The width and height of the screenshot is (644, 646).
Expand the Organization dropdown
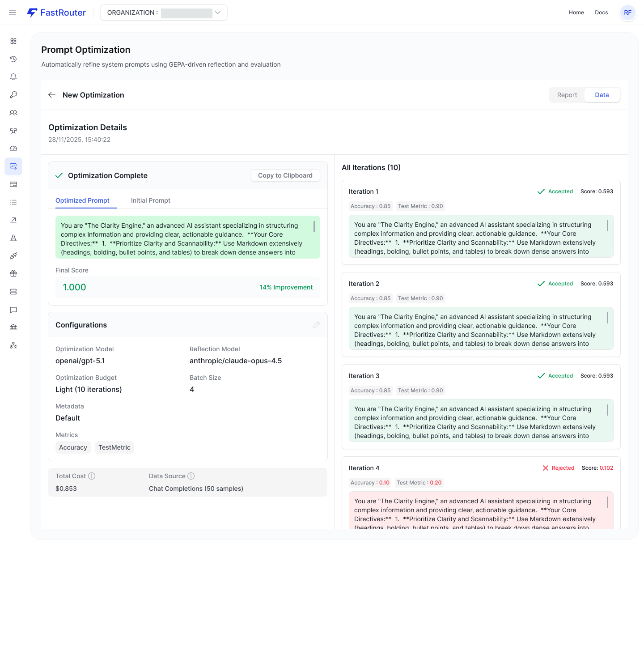coord(164,13)
